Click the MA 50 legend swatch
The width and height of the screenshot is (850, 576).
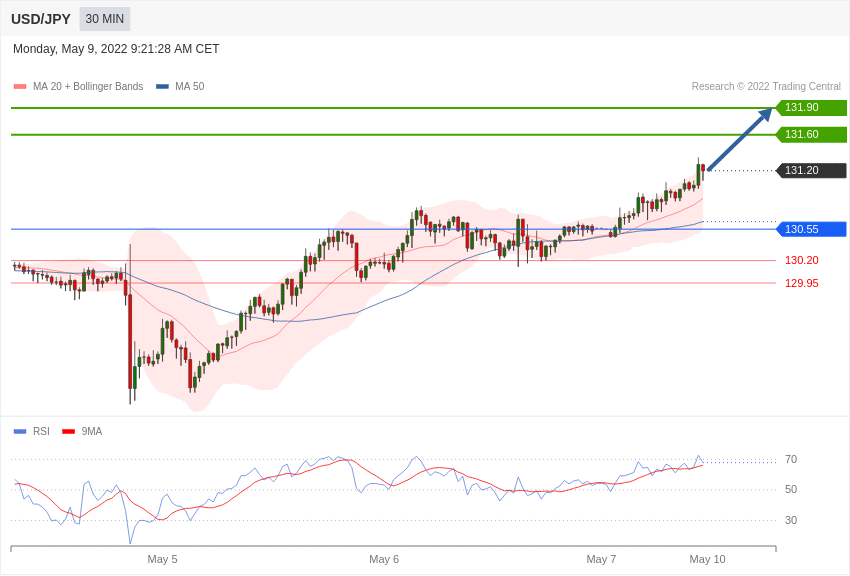162,87
